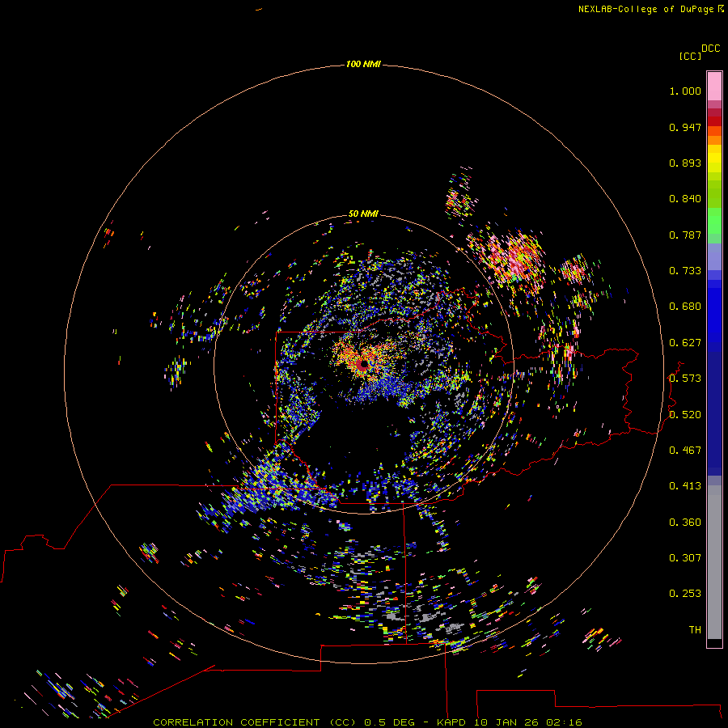Screen dimensions: 728x728
Task: Click the radar site center dot
Action: (364, 365)
